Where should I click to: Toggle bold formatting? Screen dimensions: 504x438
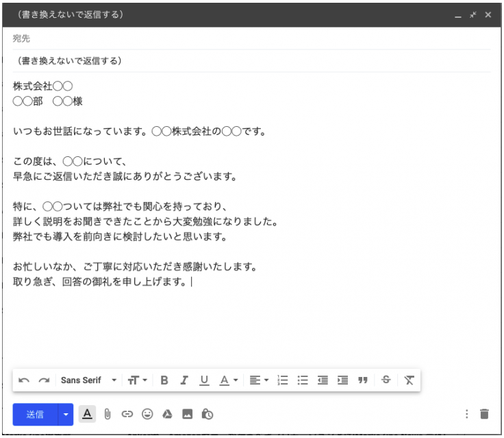[164, 380]
